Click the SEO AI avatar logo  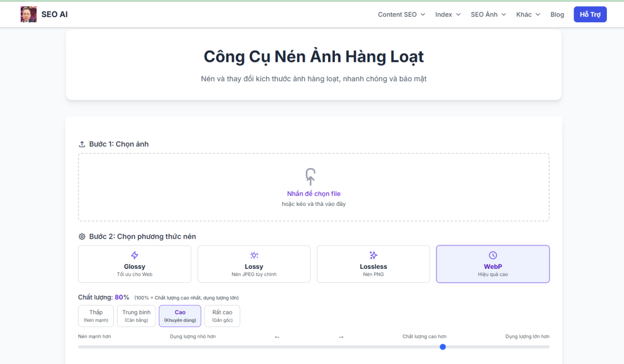pos(29,14)
